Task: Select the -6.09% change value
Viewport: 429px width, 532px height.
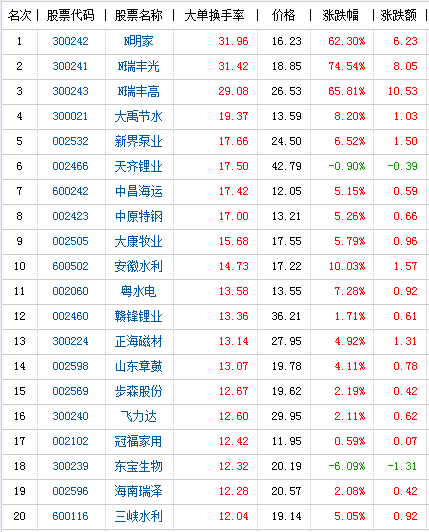Action: click(347, 466)
